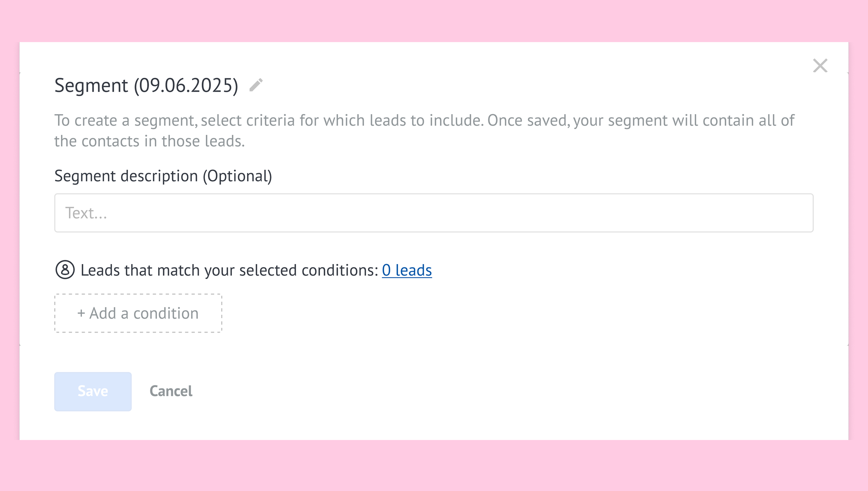
Task: Cancel segment creation
Action: 171,391
